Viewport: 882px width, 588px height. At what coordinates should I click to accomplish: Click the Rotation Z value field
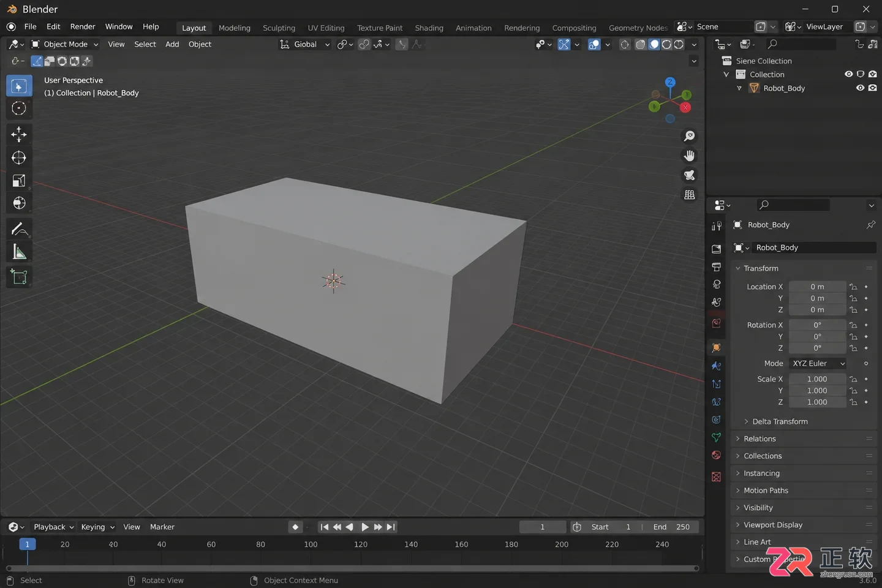click(817, 348)
